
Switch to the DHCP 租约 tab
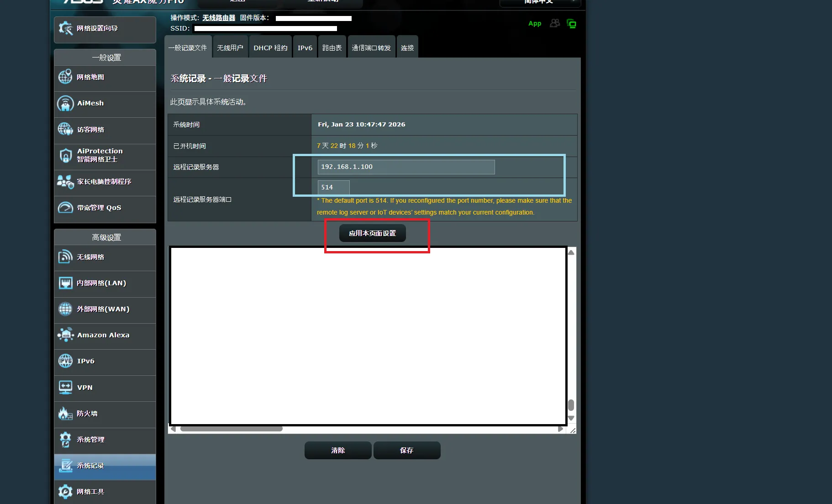[x=270, y=48]
